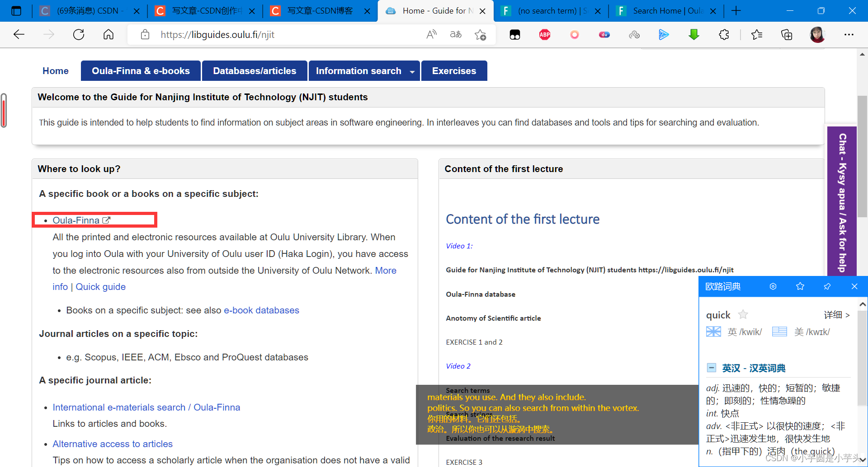Open the Oula-Finna & e-books tab
Screen dimensions: 868x467
click(x=141, y=71)
